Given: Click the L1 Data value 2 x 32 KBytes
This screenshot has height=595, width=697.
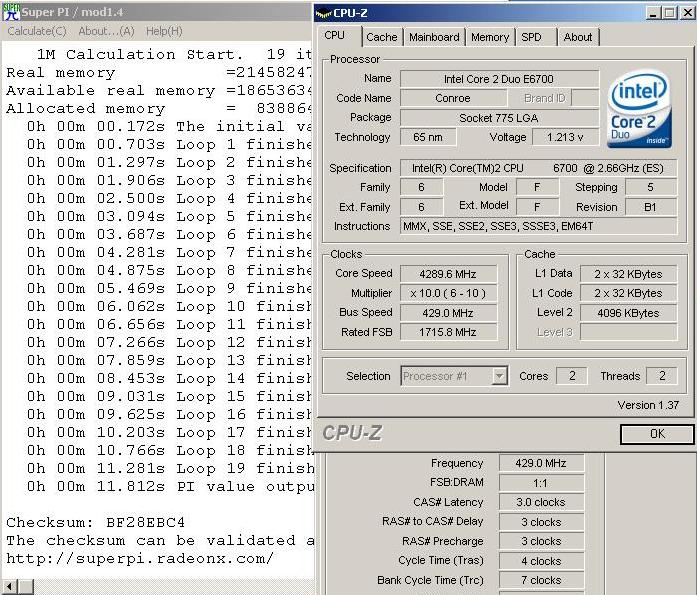Looking at the screenshot, I should [629, 274].
